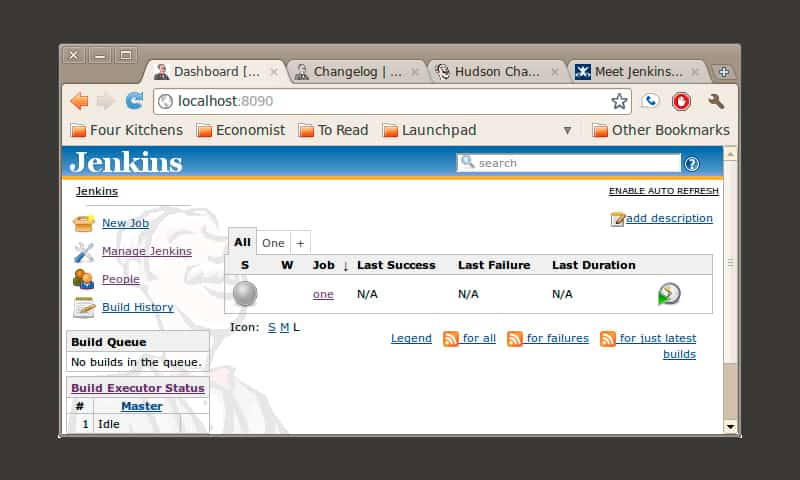The height and width of the screenshot is (480, 800).
Task: Click the phone extension icon in toolbar
Action: click(650, 101)
